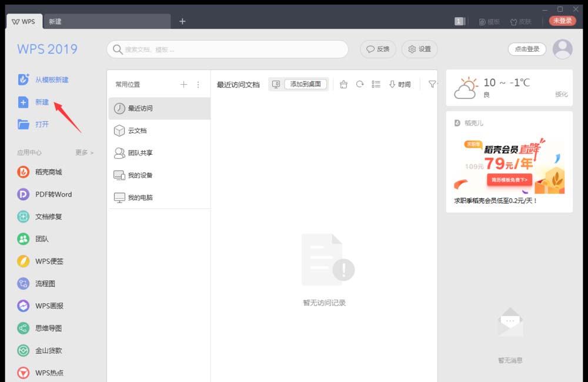The width and height of the screenshot is (588, 382).
Task: Click the search documents input field
Action: (228, 49)
